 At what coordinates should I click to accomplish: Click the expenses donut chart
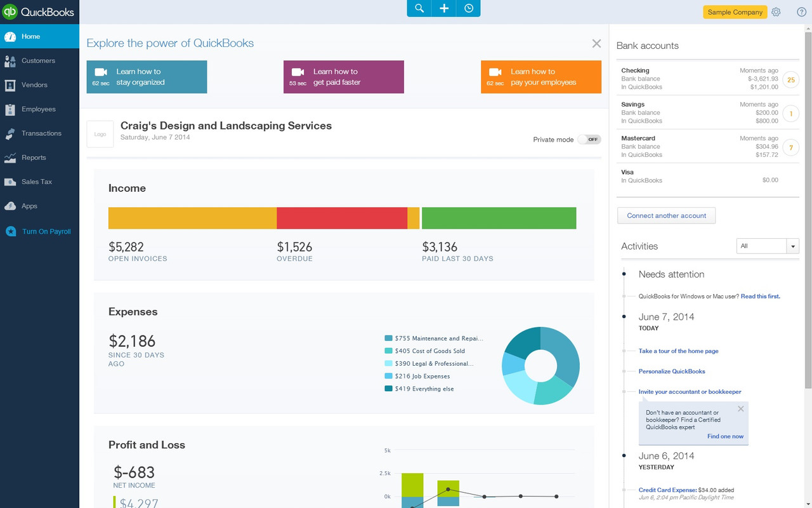pos(541,366)
